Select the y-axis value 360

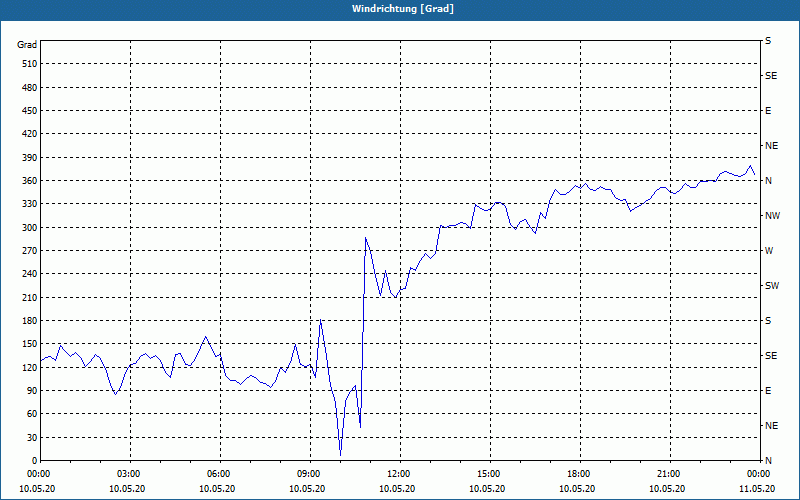[30, 181]
